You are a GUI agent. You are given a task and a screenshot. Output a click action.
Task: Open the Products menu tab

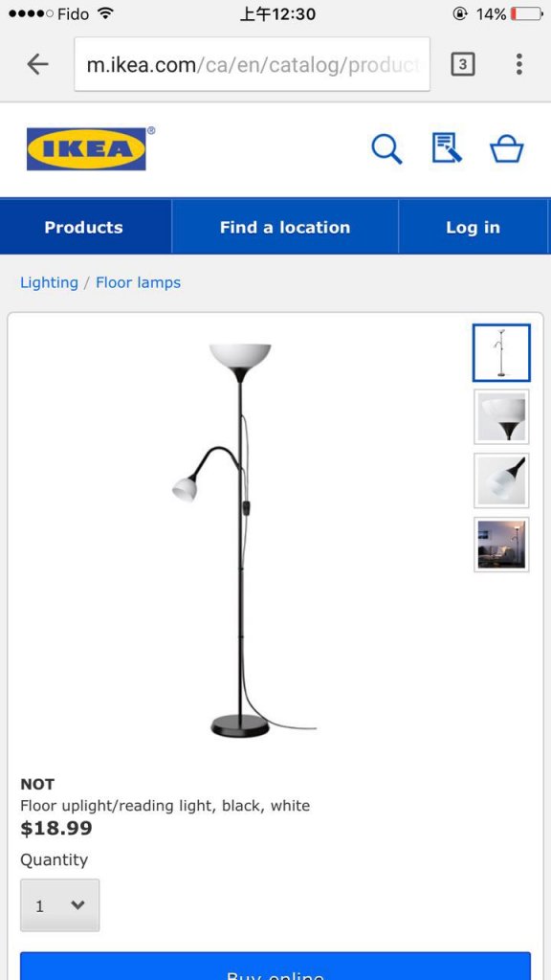click(x=84, y=227)
